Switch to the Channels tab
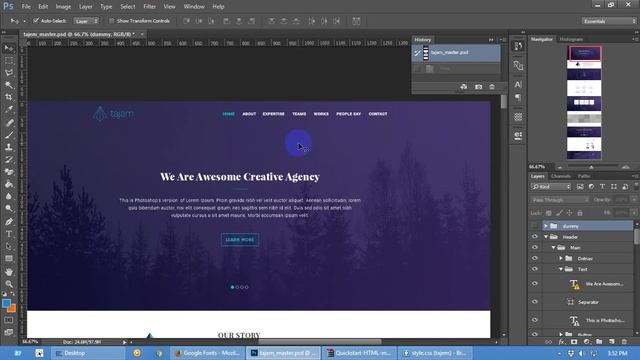The image size is (640, 360). pyautogui.click(x=560, y=176)
